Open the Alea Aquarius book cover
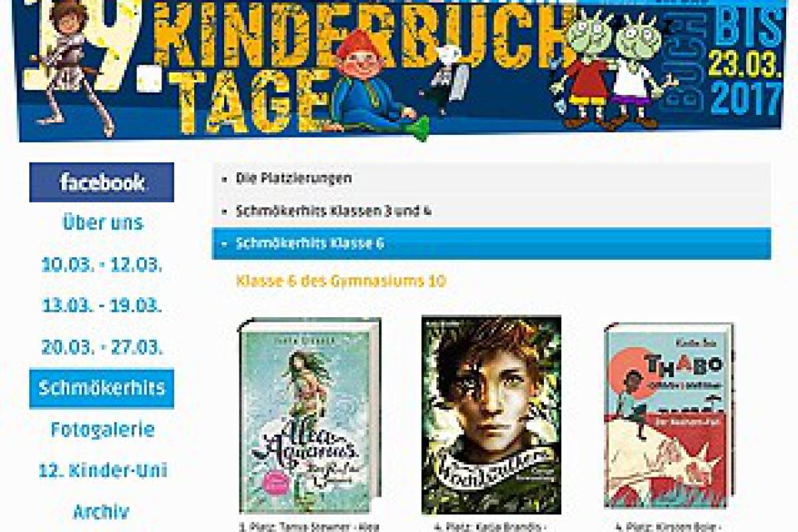This screenshot has width=798, height=532. click(x=310, y=416)
